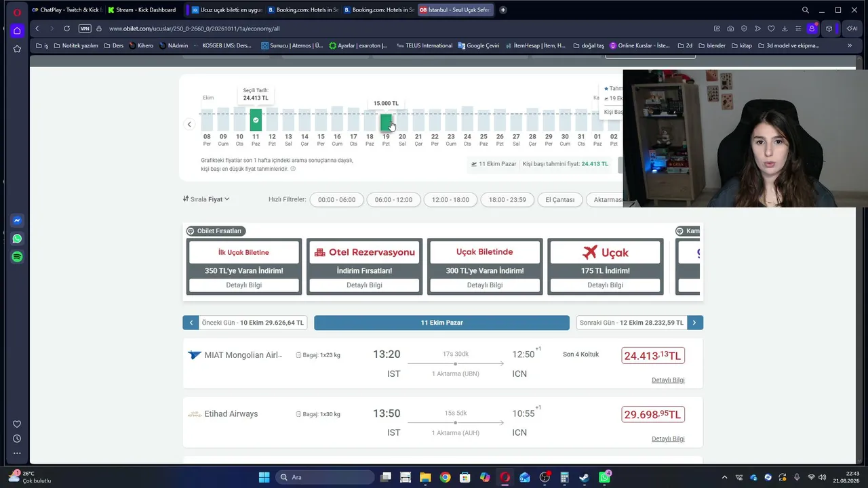The height and width of the screenshot is (488, 868).
Task: Add page to bookmarks via heart icon
Action: (771, 28)
